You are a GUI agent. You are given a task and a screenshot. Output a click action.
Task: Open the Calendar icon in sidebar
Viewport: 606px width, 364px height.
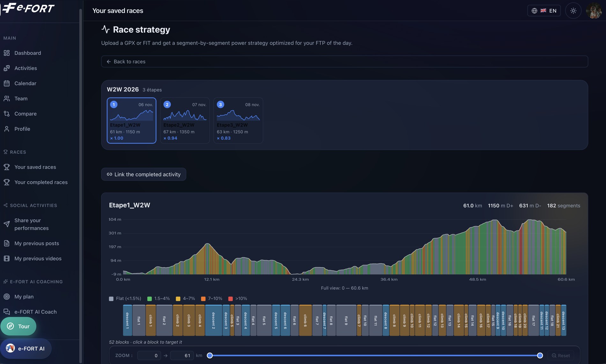coord(7,84)
